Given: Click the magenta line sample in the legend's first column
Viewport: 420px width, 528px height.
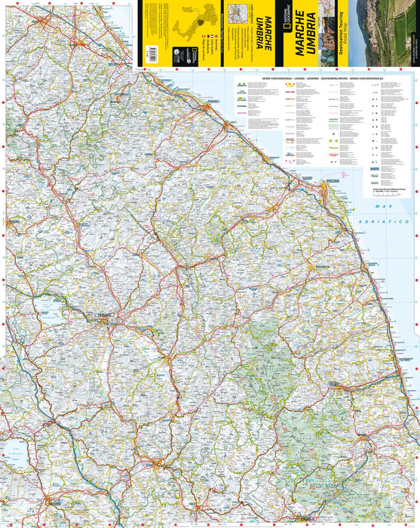Looking at the screenshot, I should tap(241, 113).
